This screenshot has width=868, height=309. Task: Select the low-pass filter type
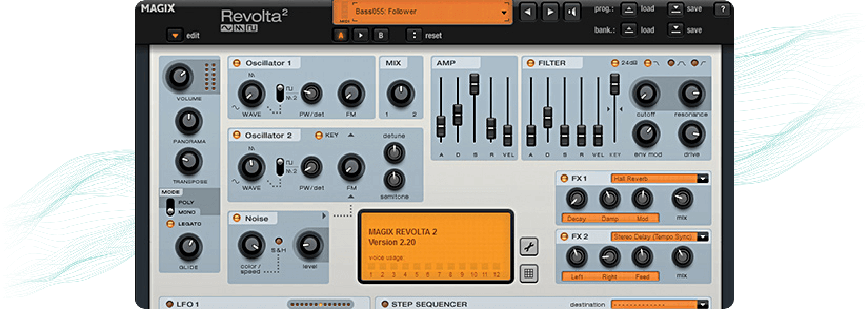[x=648, y=63]
